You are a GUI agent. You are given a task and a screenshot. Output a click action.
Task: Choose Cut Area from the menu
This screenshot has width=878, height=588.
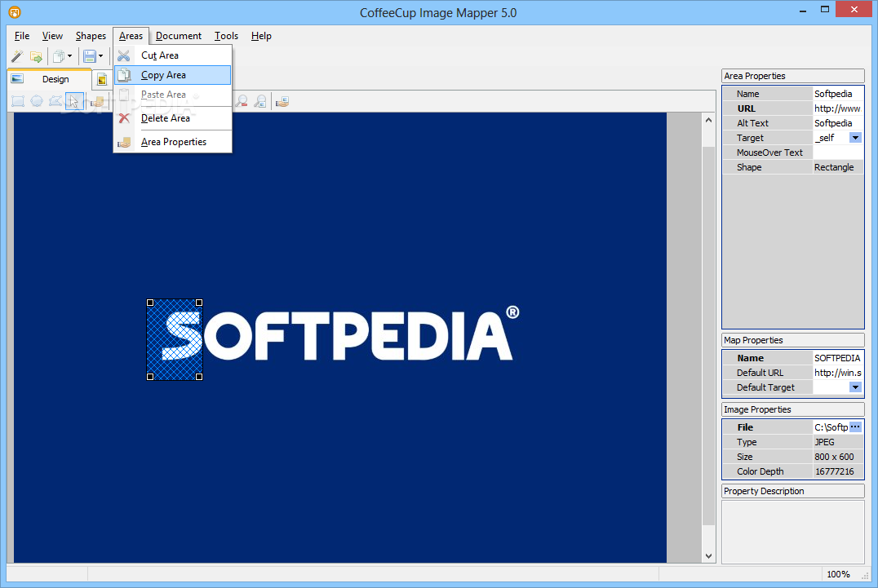(172, 55)
